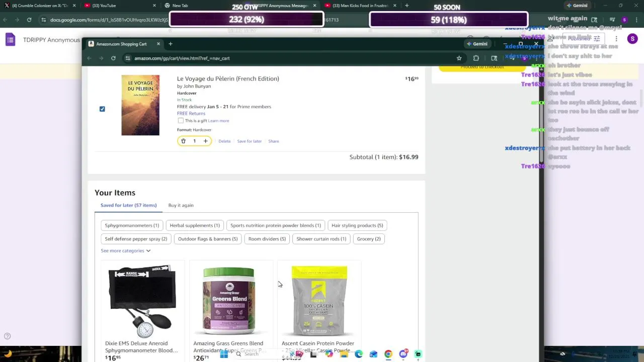
Task: Go forward in the Amazon window
Action: tap(101, 58)
